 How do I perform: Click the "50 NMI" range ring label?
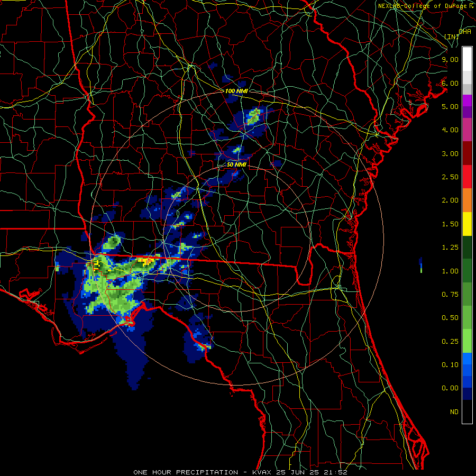point(236,164)
